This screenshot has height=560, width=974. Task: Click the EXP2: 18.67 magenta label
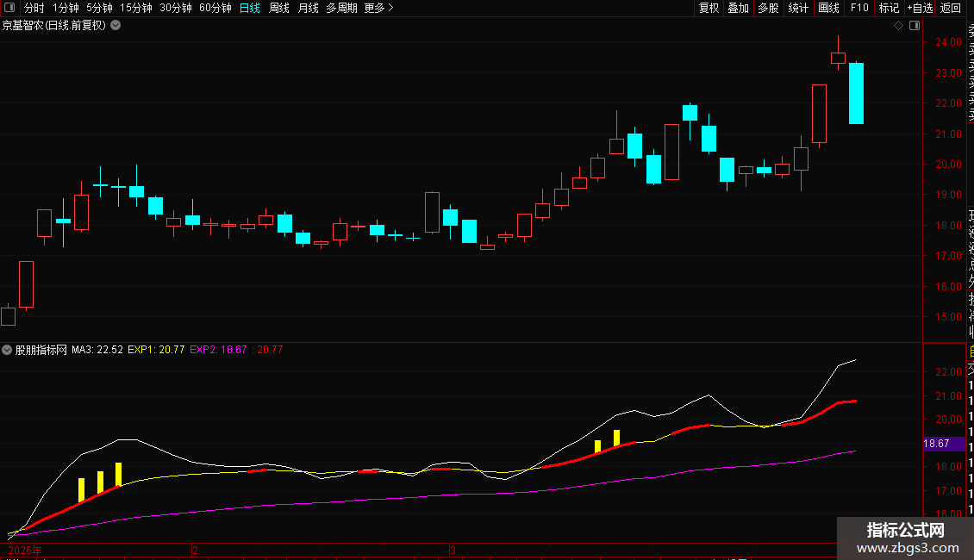point(218,350)
